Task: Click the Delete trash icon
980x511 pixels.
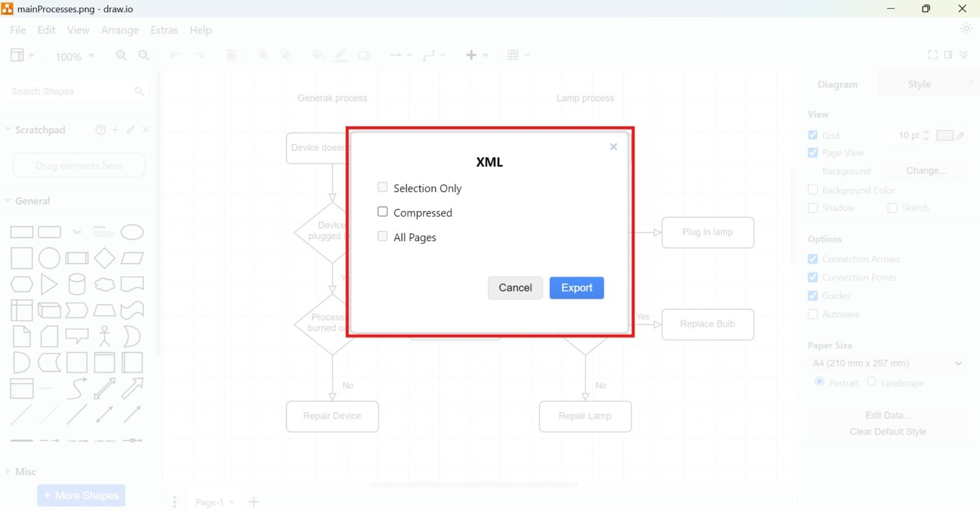Action: click(x=230, y=56)
